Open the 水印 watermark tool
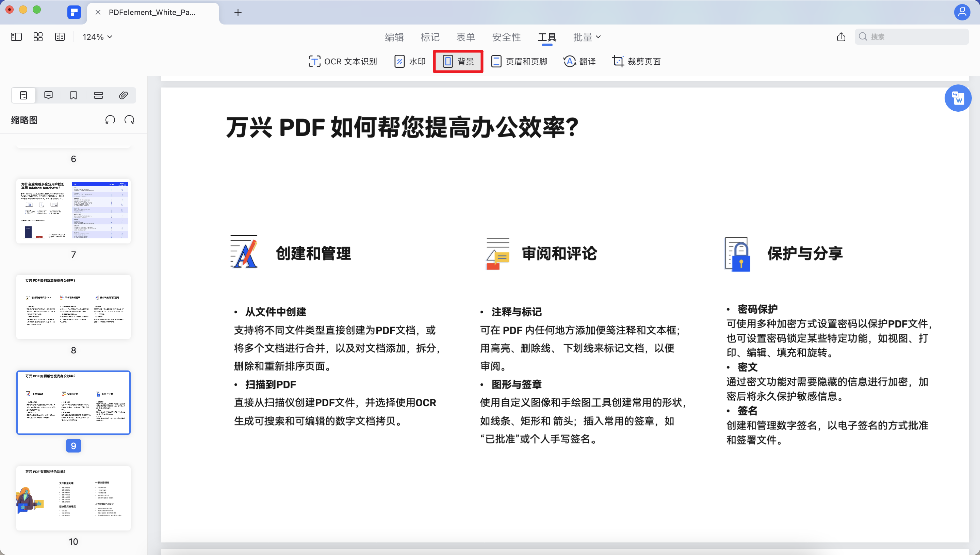 tap(410, 61)
